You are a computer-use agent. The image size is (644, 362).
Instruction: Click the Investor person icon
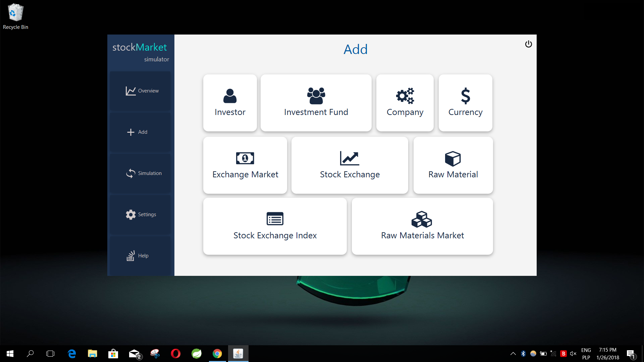pos(230,96)
